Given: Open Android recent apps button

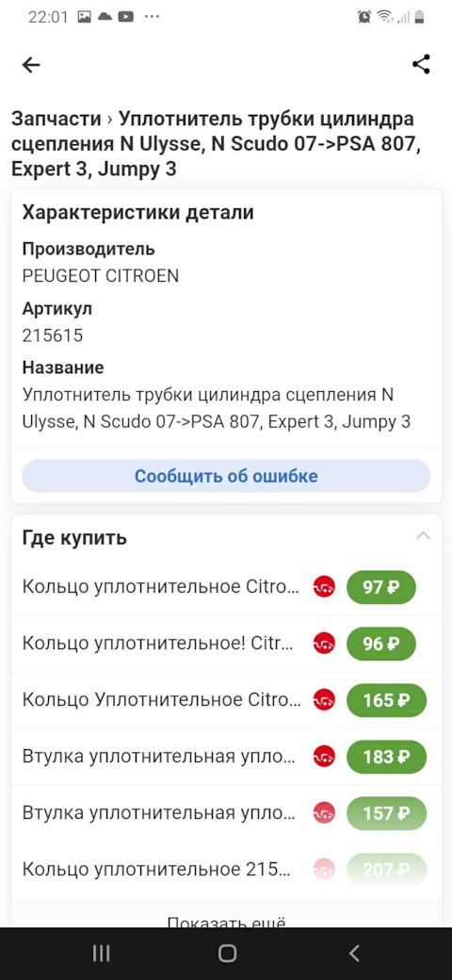Looking at the screenshot, I should (101, 953).
